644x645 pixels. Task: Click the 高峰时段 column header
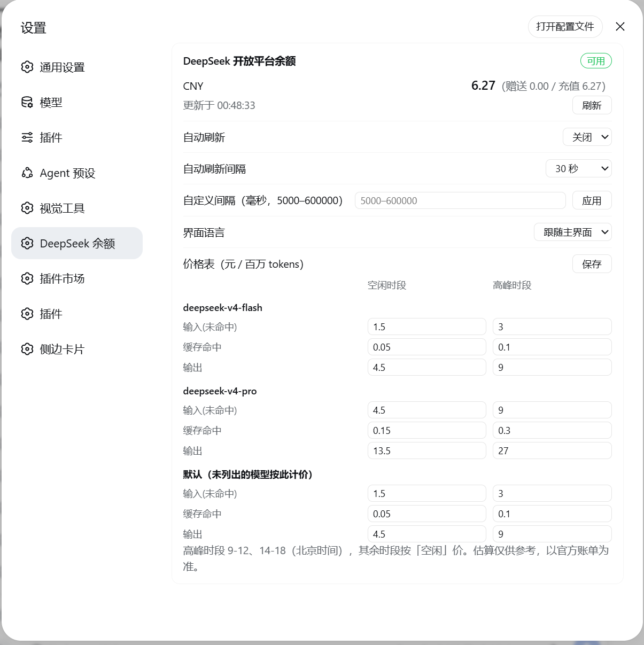click(x=512, y=285)
